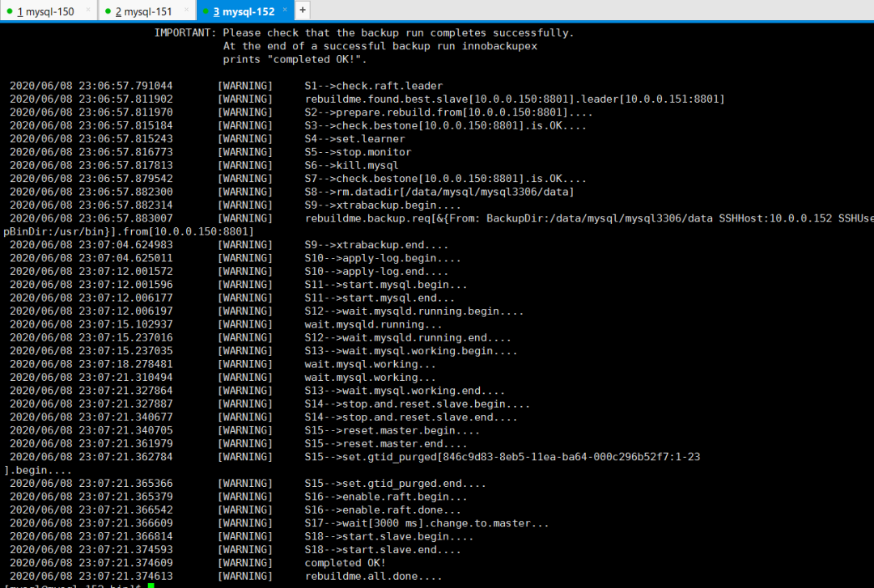The width and height of the screenshot is (874, 588).
Task: Click the 'S11-->start.mysql.end...' log message
Action: 380,298
